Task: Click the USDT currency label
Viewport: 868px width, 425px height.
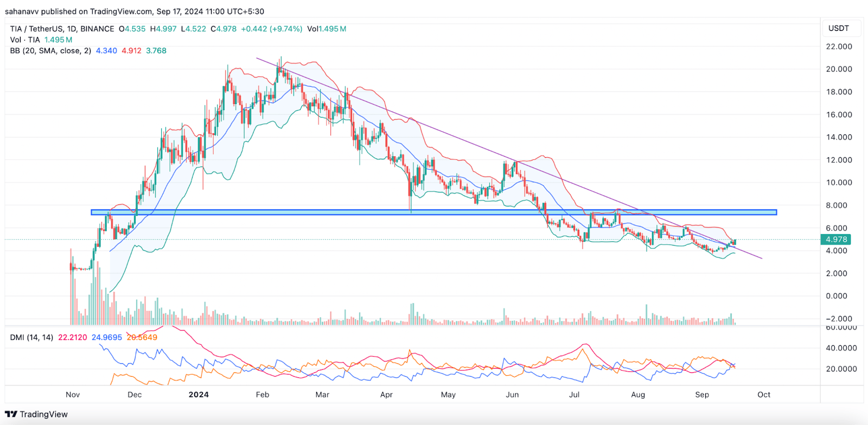Action: (x=838, y=28)
